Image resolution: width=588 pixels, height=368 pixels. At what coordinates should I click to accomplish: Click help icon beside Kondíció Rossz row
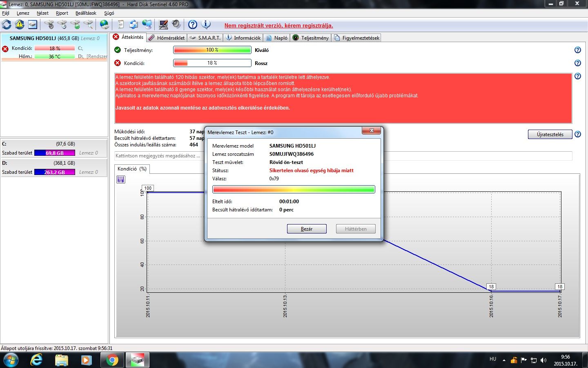[x=578, y=63]
